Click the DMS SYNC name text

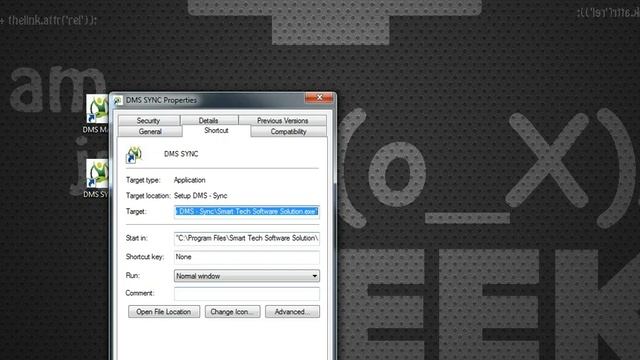(181, 154)
